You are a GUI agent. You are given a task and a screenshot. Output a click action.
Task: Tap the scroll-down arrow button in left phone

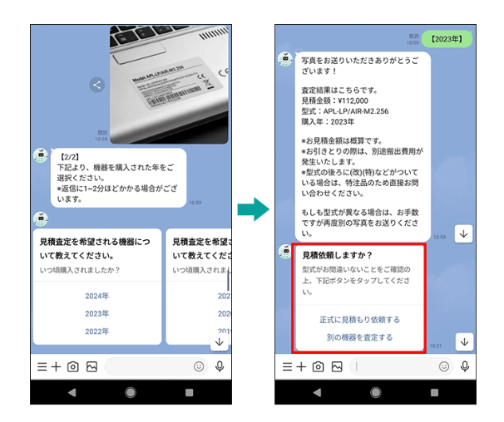click(x=220, y=342)
